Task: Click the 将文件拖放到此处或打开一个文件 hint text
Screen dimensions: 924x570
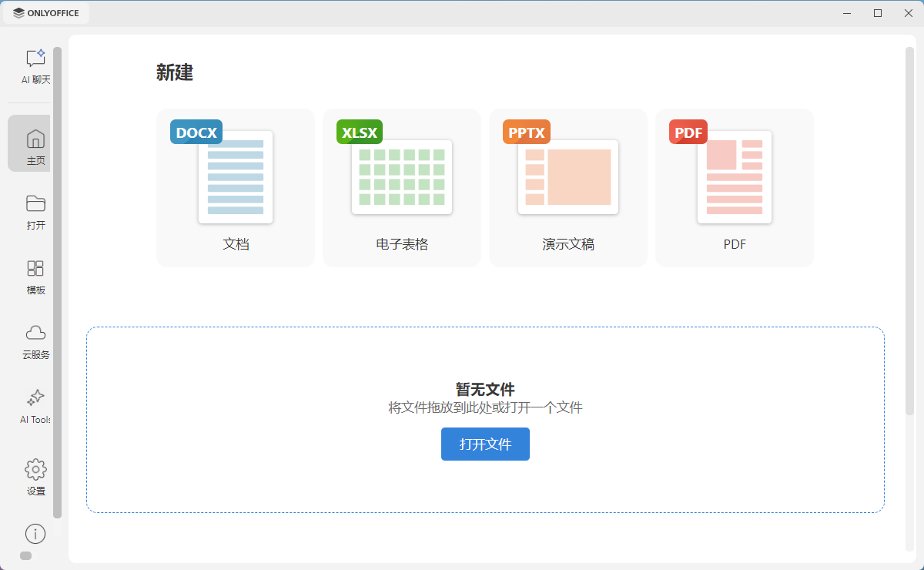Action: 485,407
